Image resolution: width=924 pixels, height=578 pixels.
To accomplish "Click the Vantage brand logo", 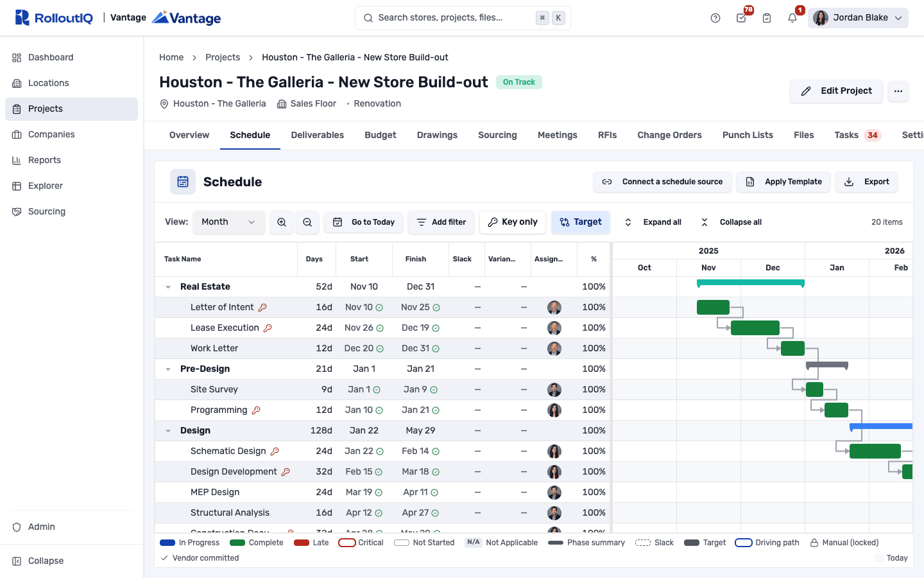I will 187,18.
